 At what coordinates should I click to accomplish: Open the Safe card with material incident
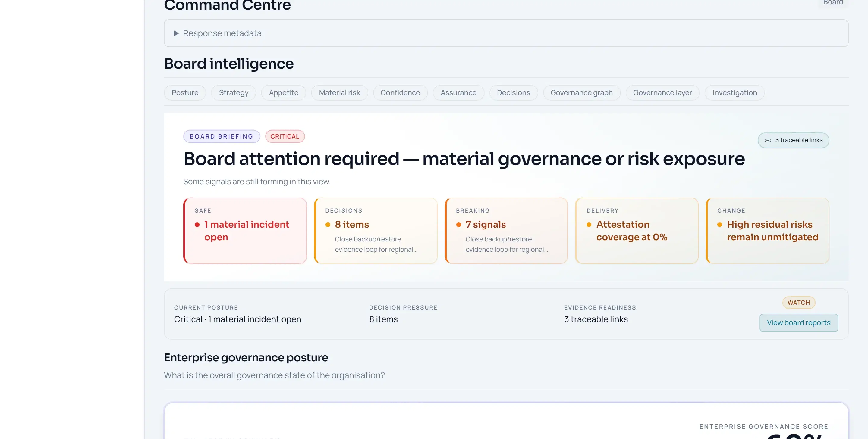point(245,231)
